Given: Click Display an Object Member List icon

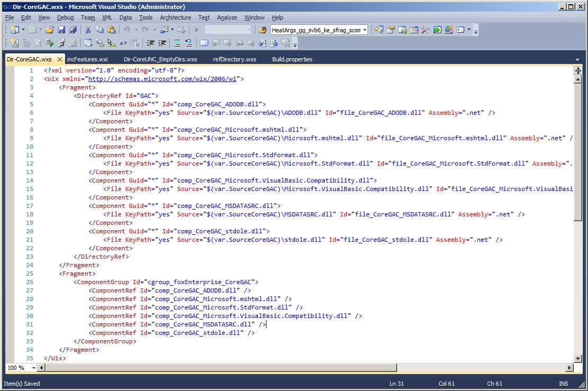Looking at the screenshot, I should [88, 43].
